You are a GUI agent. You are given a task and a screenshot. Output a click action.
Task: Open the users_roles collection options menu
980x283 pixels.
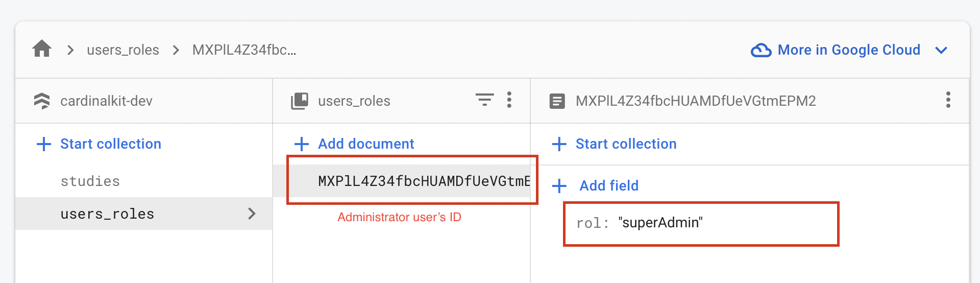(x=509, y=100)
